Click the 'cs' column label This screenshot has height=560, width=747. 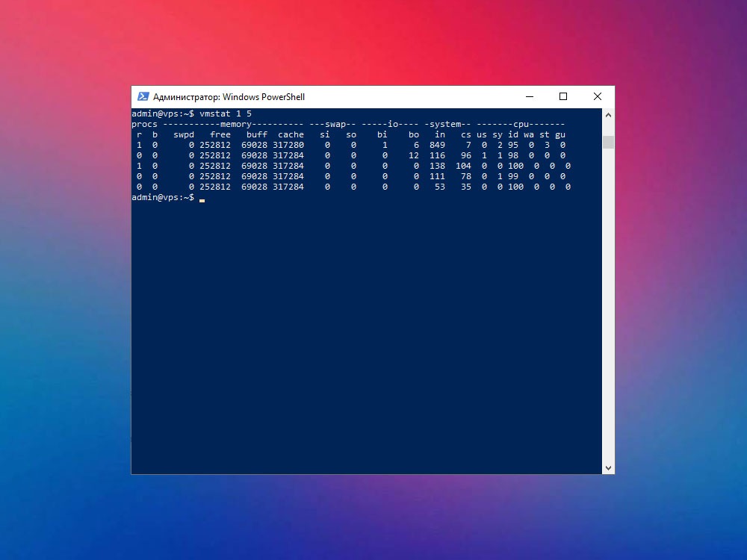coord(466,134)
